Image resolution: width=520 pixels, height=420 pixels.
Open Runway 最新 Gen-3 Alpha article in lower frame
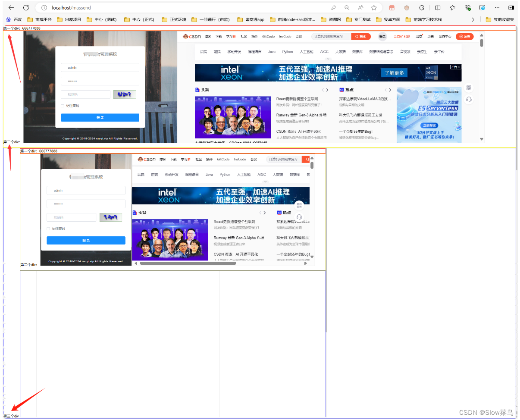pos(238,238)
